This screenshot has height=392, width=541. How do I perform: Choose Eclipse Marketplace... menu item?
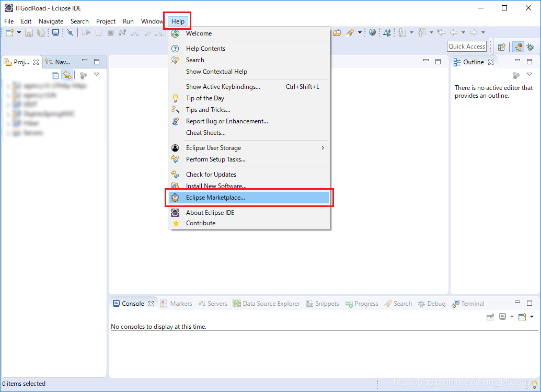[x=249, y=198]
